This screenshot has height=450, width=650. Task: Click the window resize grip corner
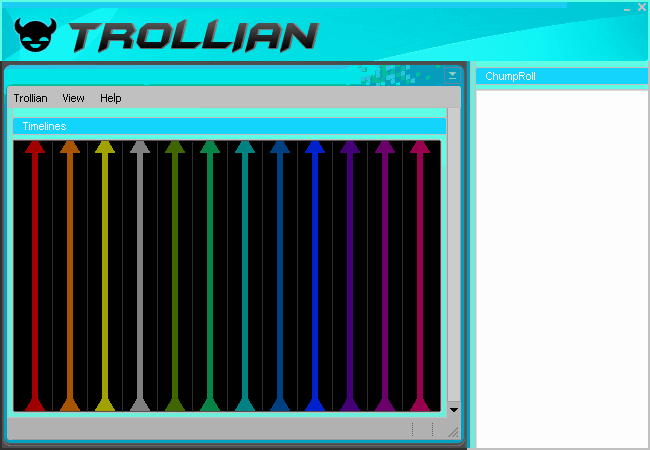[x=453, y=432]
